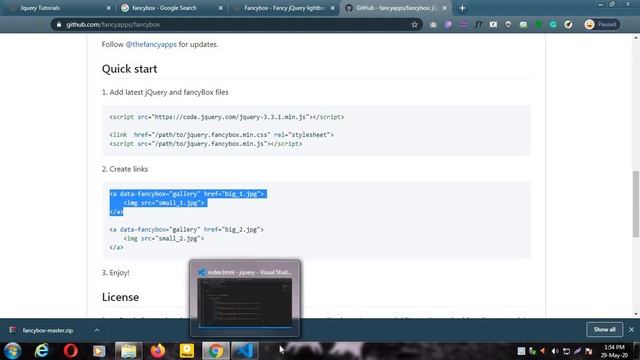This screenshot has width=640, height=360.
Task: Open Visual Studio Code preview thumbnail
Action: pyautogui.click(x=245, y=303)
